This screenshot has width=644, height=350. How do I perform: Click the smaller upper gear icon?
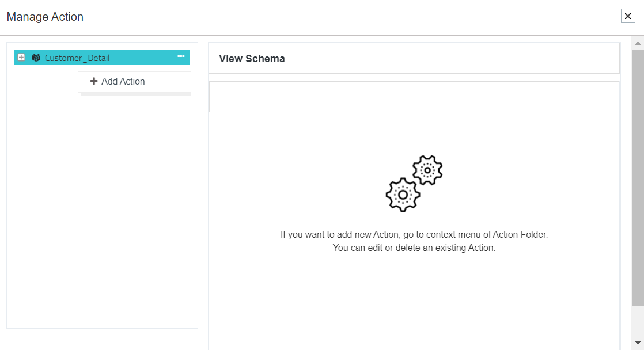point(427,170)
